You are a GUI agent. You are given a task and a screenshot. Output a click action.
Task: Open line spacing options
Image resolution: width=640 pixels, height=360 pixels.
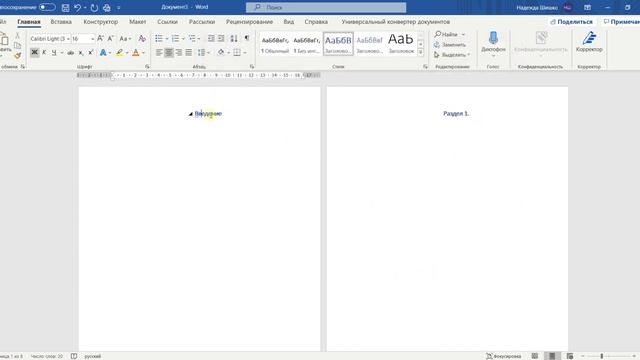pos(203,53)
